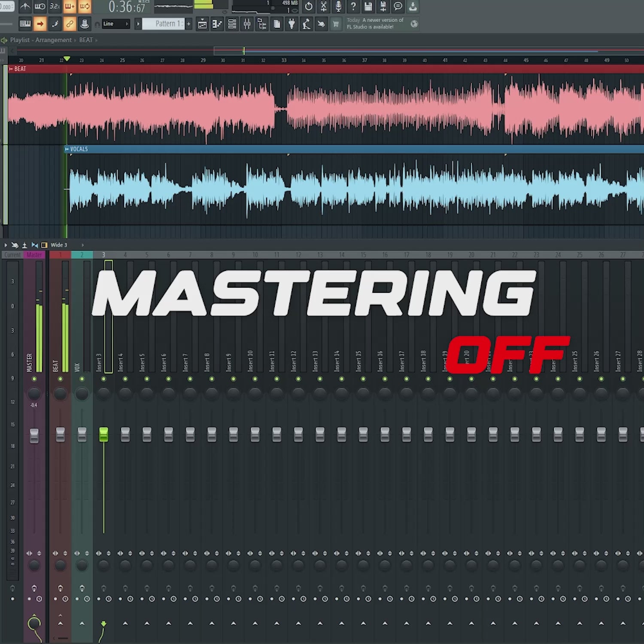Mute the BEAT mixer track

pos(60,379)
